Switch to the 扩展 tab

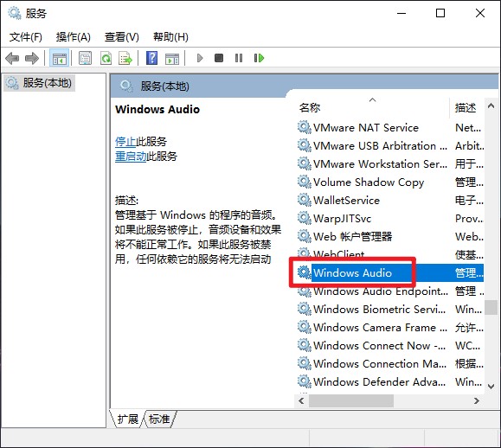click(x=127, y=419)
